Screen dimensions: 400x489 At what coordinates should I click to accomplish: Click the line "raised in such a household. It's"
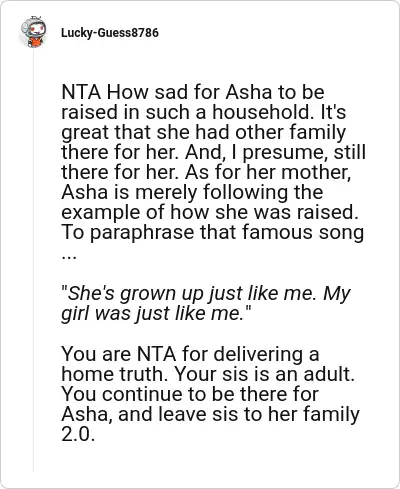tap(204, 112)
